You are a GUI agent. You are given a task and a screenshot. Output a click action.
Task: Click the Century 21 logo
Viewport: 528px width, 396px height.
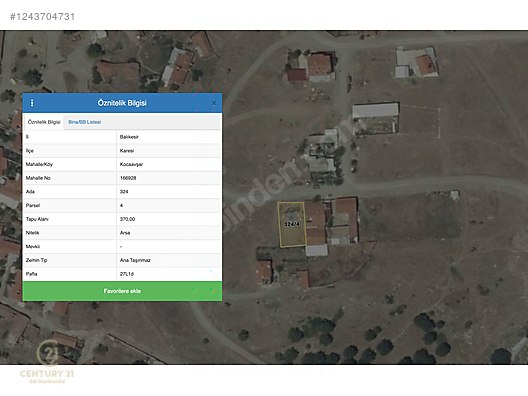point(47,362)
